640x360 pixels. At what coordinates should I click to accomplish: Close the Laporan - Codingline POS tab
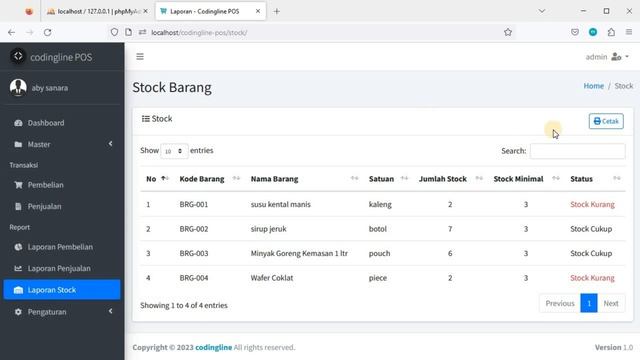(258, 11)
